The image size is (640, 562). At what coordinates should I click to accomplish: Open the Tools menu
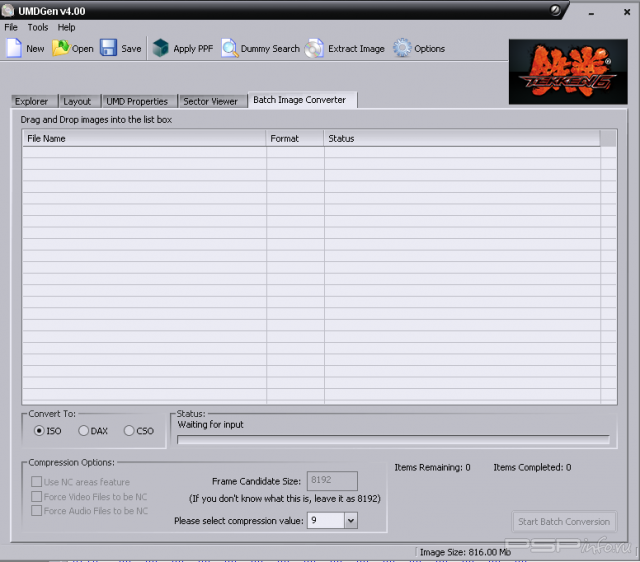38,27
